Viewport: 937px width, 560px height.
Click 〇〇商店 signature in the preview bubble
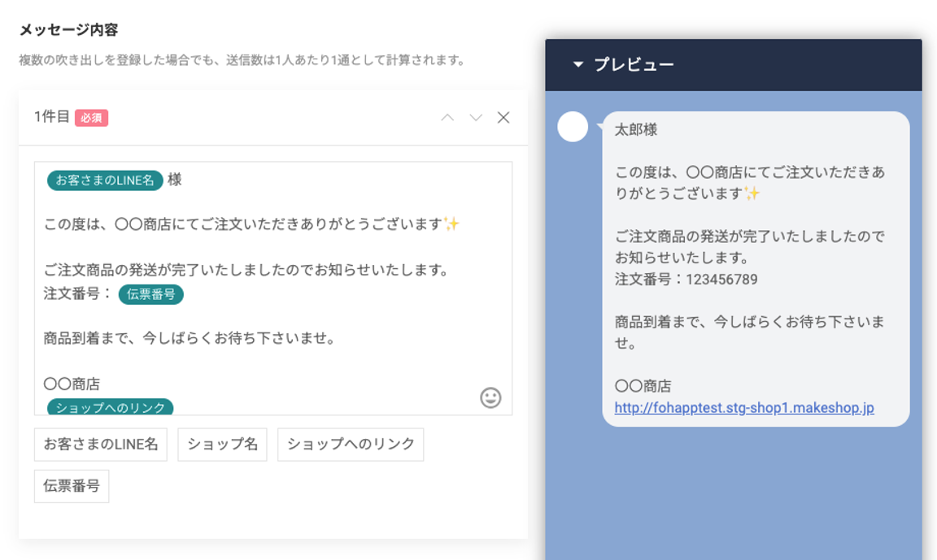pyautogui.click(x=643, y=386)
